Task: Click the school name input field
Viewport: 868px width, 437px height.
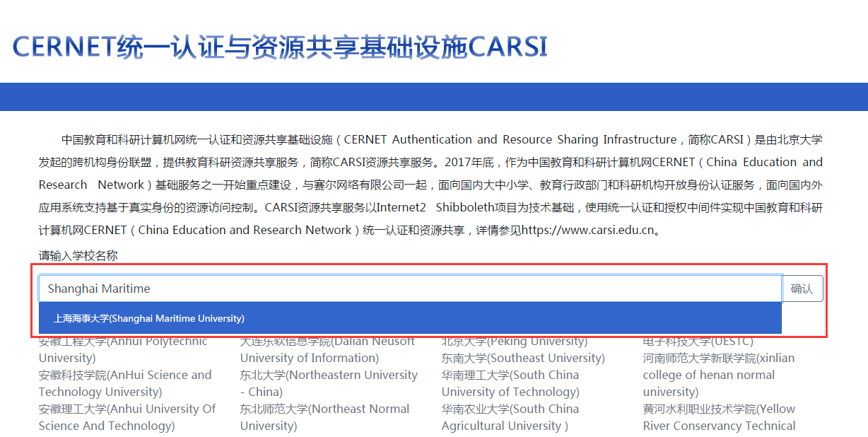Action: (x=410, y=289)
